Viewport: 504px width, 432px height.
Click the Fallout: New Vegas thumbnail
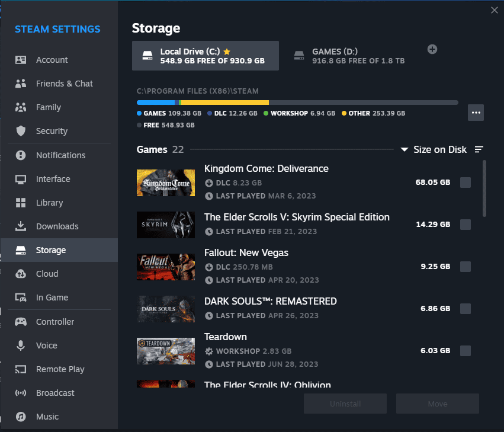(x=166, y=267)
